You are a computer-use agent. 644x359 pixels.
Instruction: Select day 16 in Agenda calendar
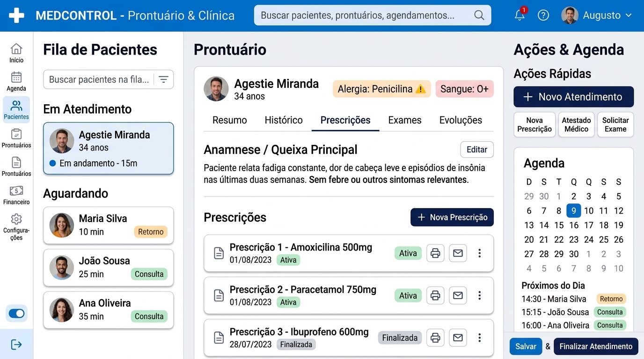[x=574, y=225]
